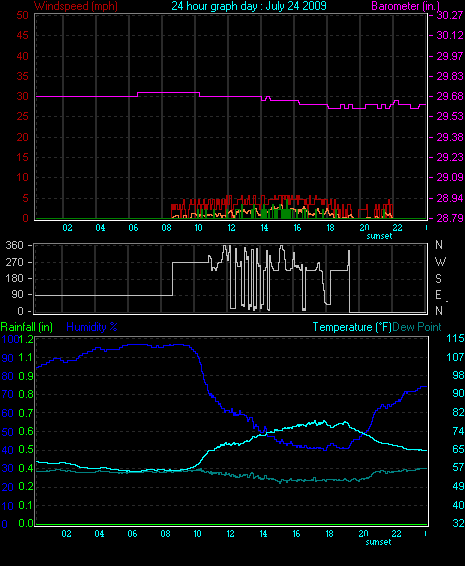Click blue humidity axis value 10
Screen dimensions: 465x566
(8, 506)
